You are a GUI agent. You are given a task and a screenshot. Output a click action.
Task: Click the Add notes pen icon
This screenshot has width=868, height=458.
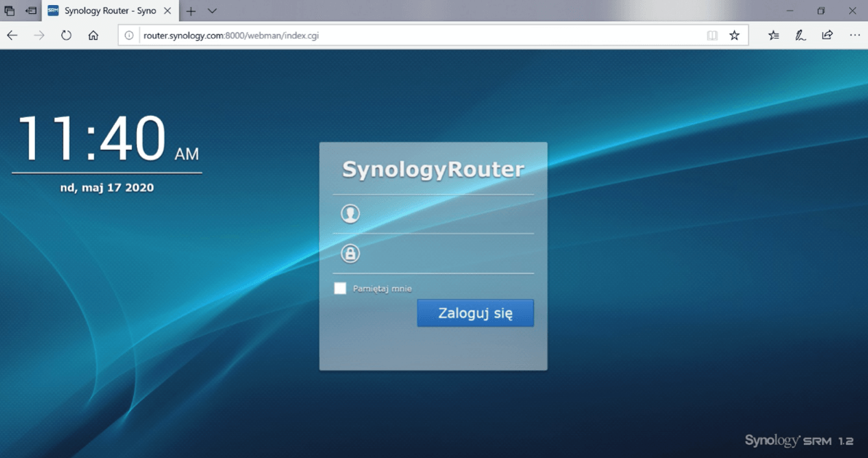(800, 35)
